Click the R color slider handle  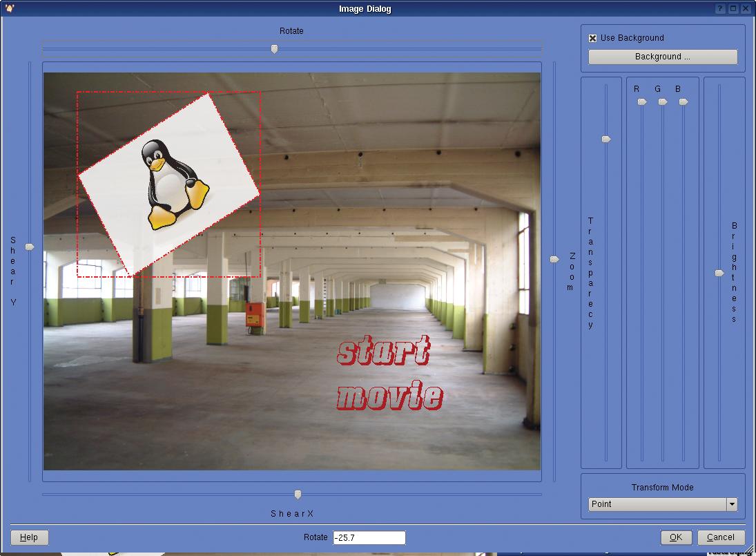[x=641, y=102]
